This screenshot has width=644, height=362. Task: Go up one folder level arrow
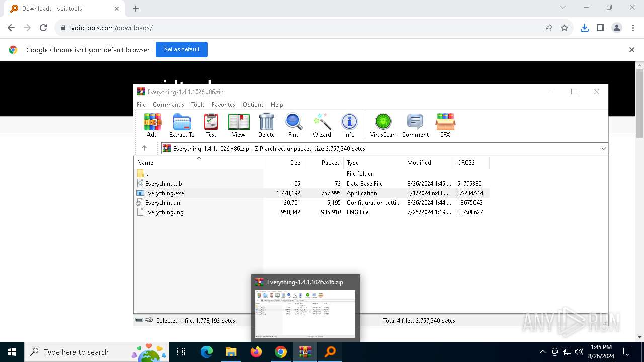(x=144, y=148)
